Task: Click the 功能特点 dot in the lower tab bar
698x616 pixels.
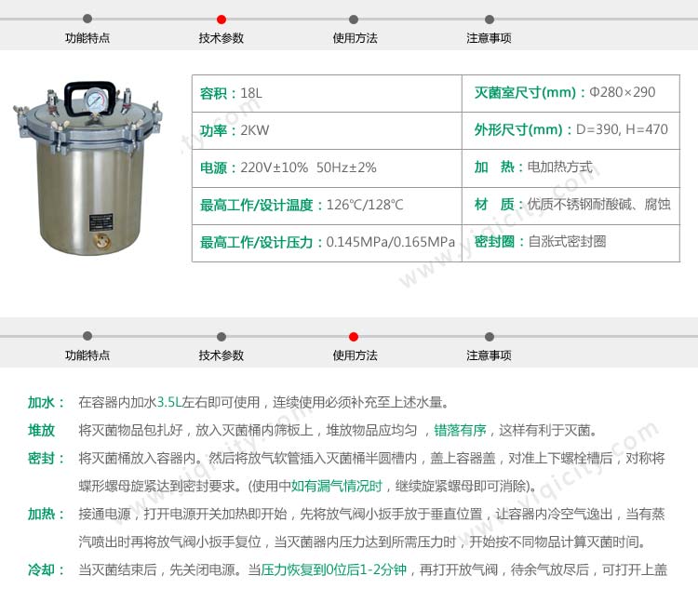Action: [x=87, y=336]
